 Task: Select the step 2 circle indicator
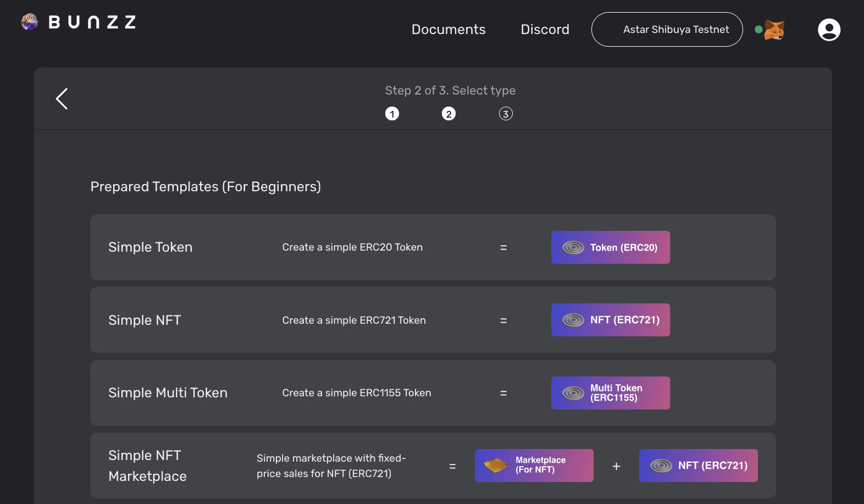448,114
